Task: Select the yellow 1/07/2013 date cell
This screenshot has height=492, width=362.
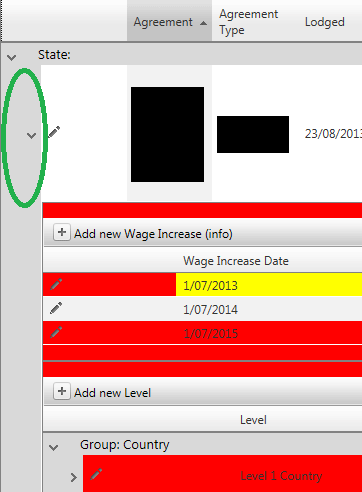Action: tap(269, 285)
